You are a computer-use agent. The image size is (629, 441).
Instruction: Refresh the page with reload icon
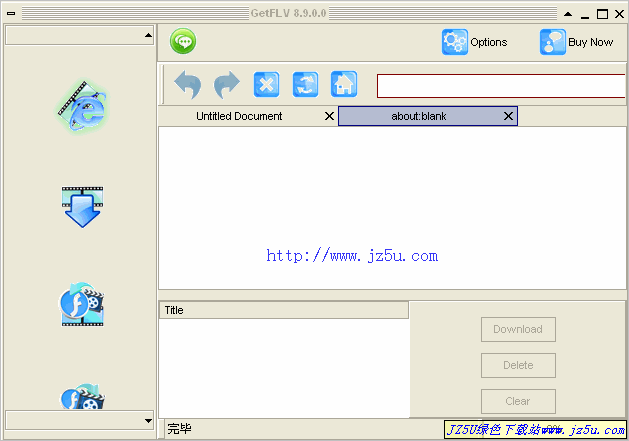(x=305, y=84)
